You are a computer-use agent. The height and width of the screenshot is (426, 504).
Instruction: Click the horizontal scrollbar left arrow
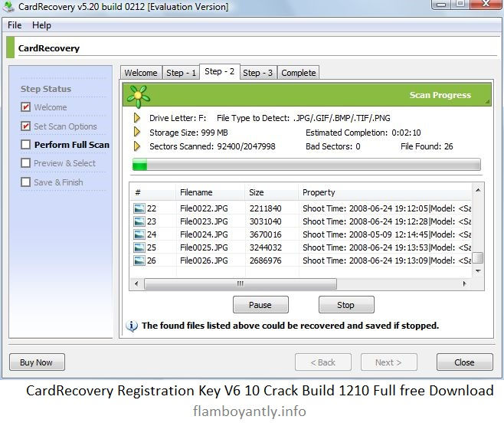tap(136, 283)
